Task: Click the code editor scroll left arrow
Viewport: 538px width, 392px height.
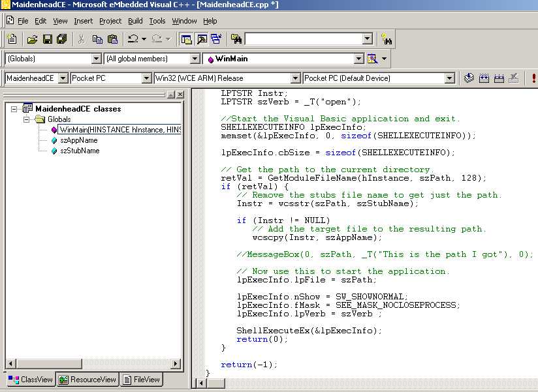Action: (201, 383)
